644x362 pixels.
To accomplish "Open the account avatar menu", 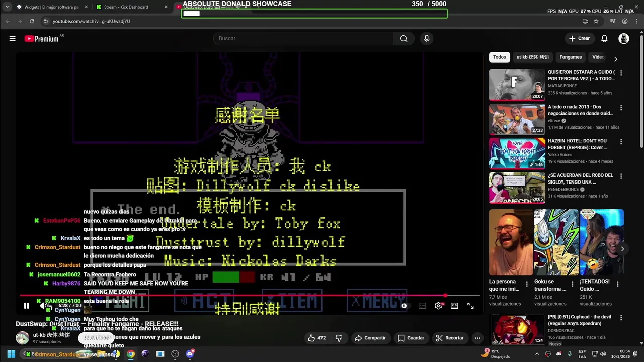I will click(x=624, y=39).
